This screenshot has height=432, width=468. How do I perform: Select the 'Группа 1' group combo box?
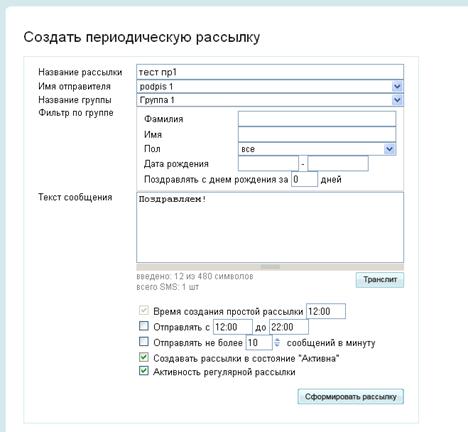pos(270,100)
